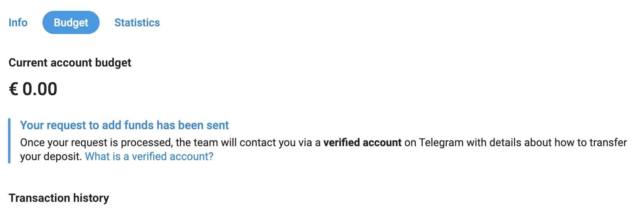Switch to the Info tab

coord(18,22)
